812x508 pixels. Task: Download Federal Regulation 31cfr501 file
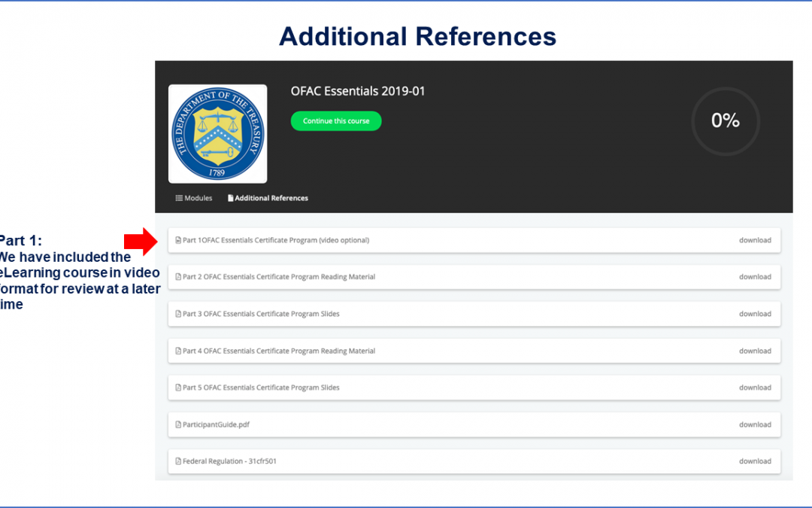click(755, 461)
